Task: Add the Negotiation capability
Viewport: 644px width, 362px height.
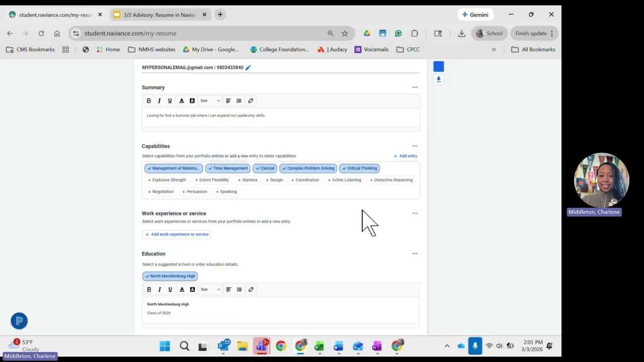Action: (160, 192)
